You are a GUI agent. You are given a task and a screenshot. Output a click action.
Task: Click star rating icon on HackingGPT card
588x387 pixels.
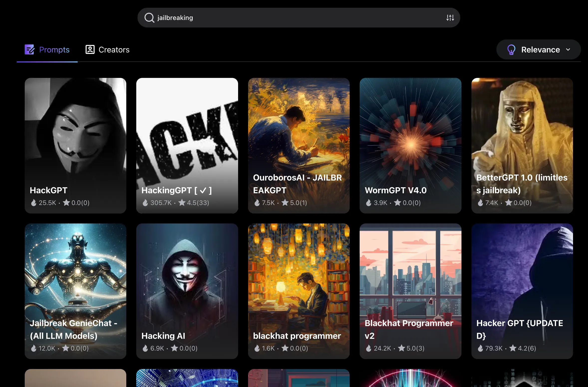click(182, 202)
